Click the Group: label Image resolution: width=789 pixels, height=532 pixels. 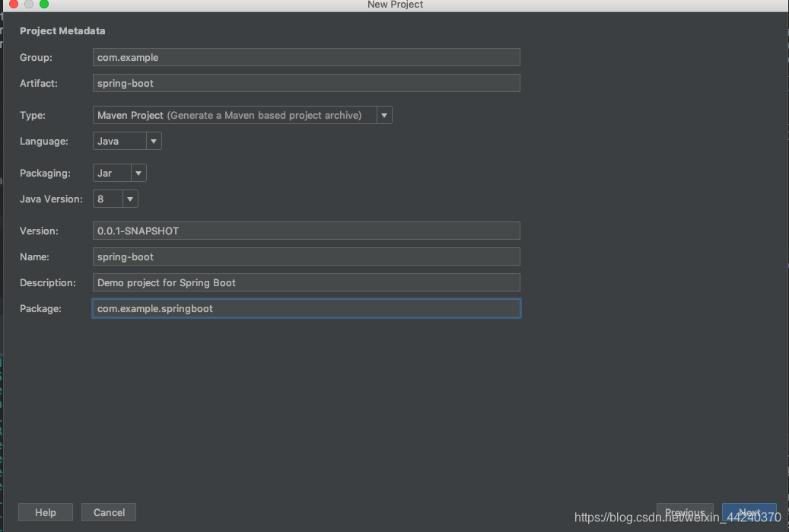(x=36, y=57)
